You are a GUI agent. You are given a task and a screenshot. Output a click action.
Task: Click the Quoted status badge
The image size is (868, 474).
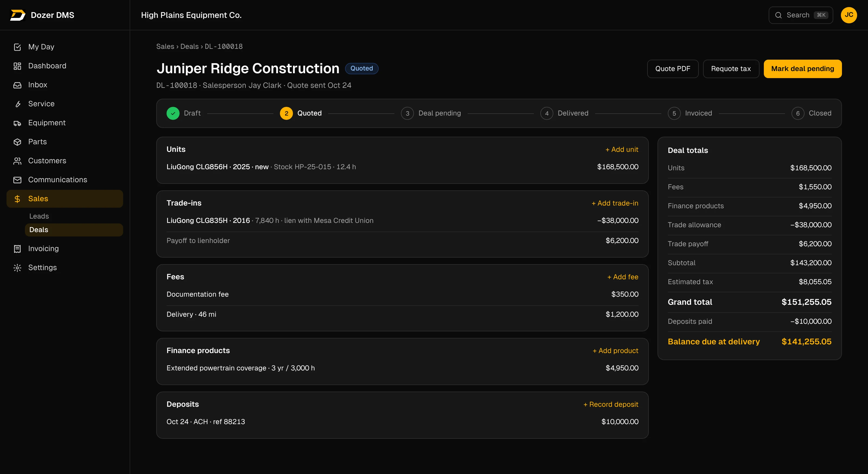click(362, 68)
